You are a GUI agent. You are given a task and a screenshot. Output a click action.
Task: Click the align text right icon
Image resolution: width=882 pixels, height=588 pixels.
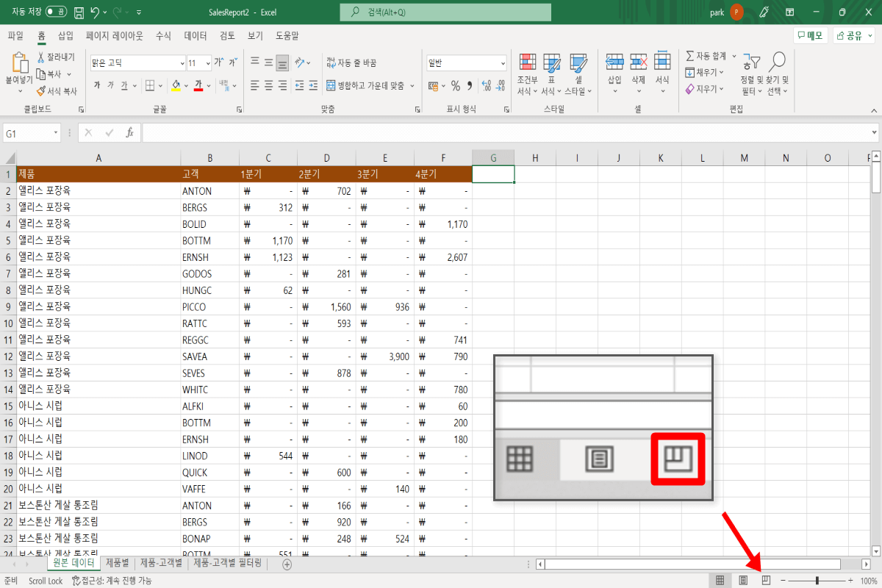(x=283, y=85)
